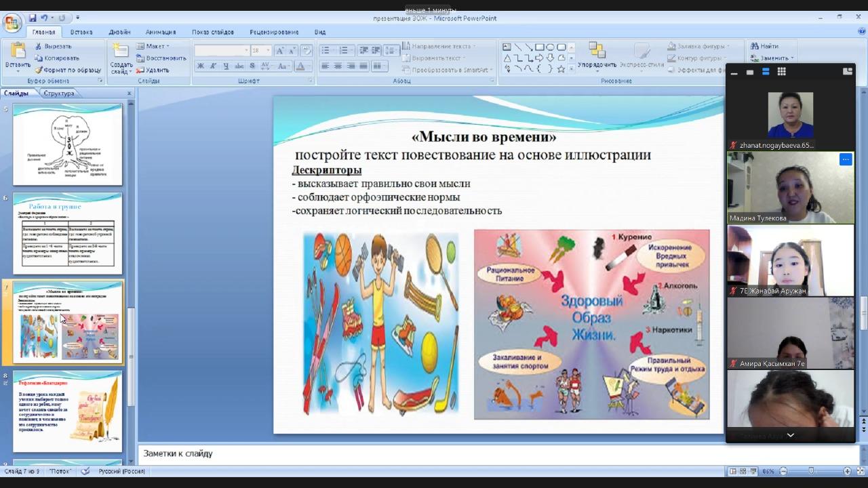Open the Макет layout dropdown
The height and width of the screenshot is (488, 868).
(153, 46)
